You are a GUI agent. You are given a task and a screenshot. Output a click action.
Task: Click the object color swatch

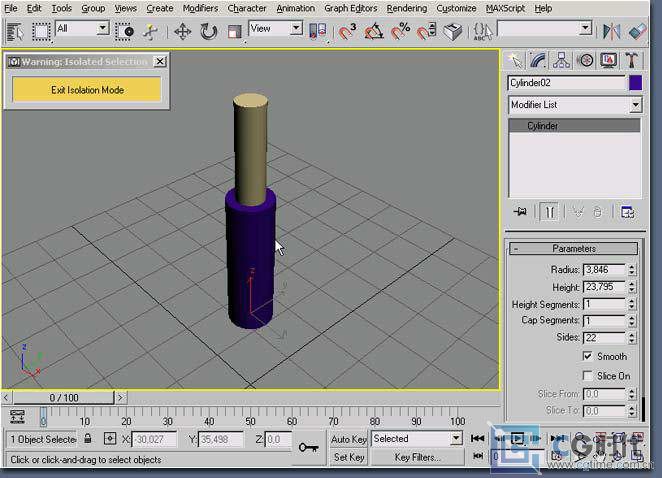click(635, 83)
